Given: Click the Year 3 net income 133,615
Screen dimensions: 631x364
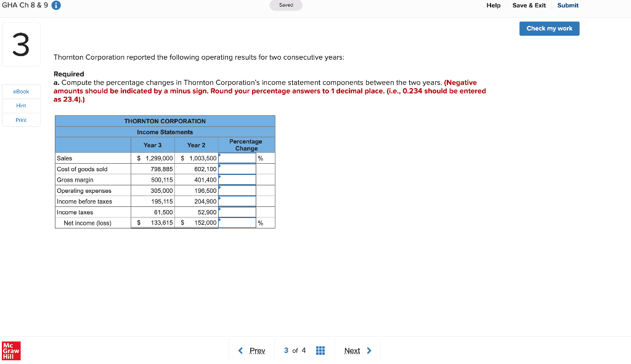Looking at the screenshot, I should pos(162,223).
